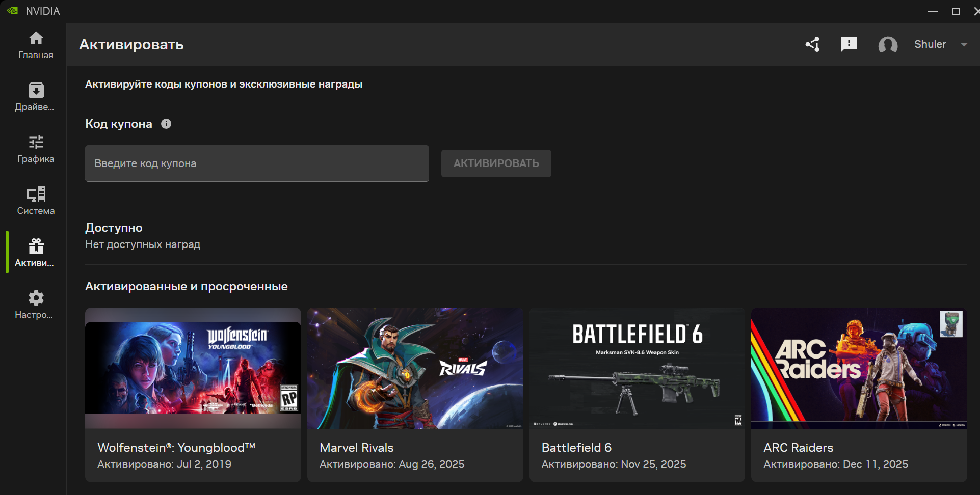Screen dimensions: 980x495
Task: Open the Wolfenstein Youngblood reward thumbnail
Action: [x=193, y=368]
